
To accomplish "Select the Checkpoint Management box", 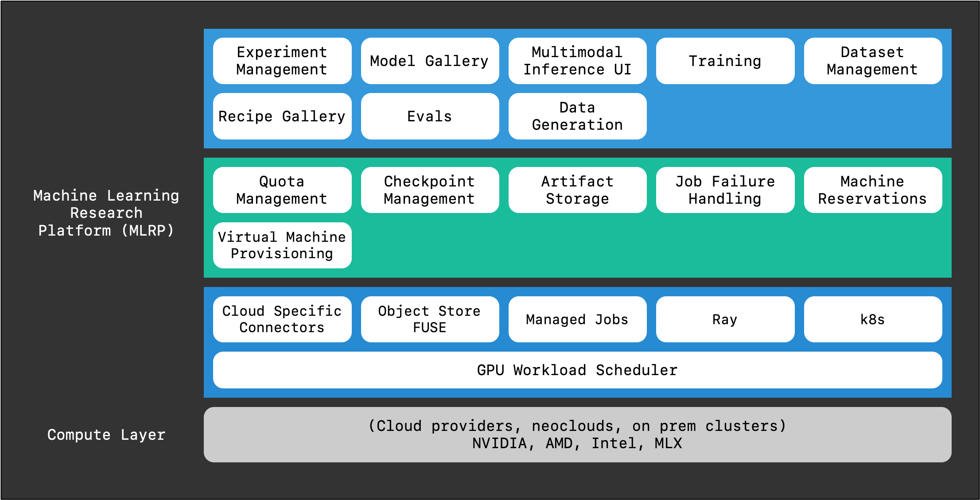I will [x=429, y=190].
